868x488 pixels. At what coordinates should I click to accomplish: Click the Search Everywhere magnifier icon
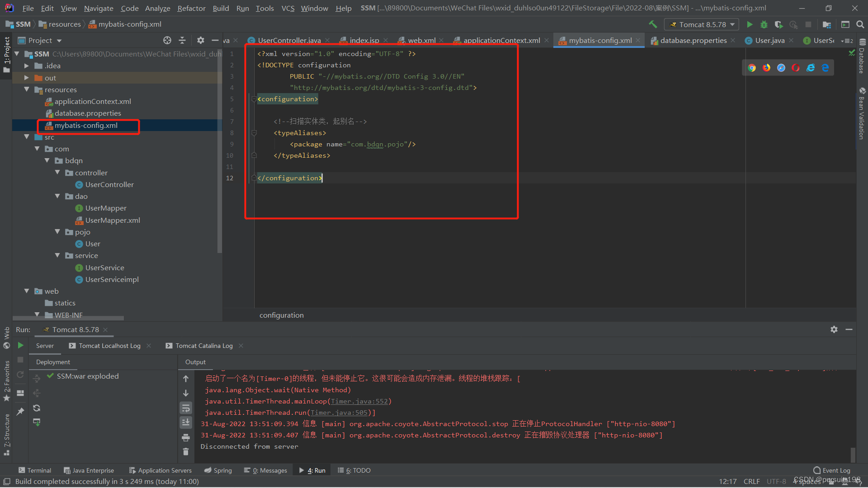pos(860,24)
